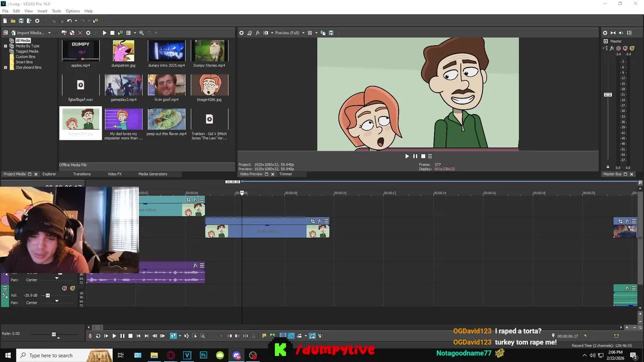Save preview snapshot to file
This screenshot has width=644, height=362.
331,33
